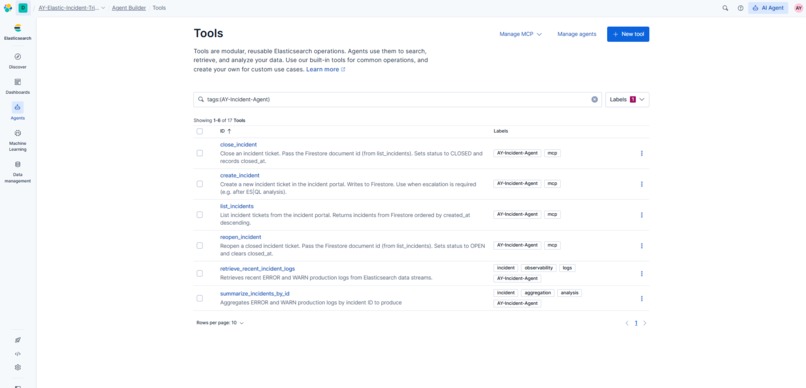Screen dimensions: 806x388
Task: Open Machine Learning from the sidebar
Action: point(17,140)
